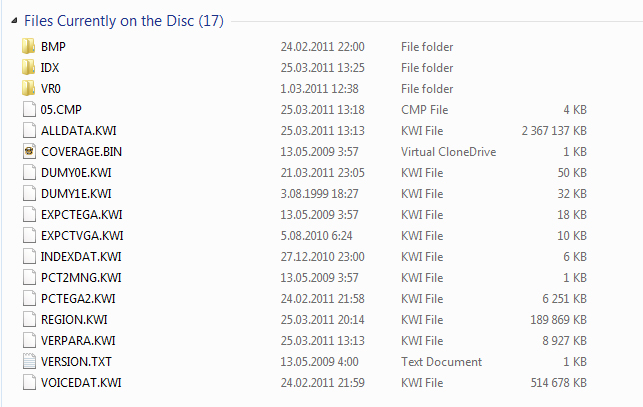Select the DUMY0E.KWI file name
The image size is (643, 407).
pos(76,172)
